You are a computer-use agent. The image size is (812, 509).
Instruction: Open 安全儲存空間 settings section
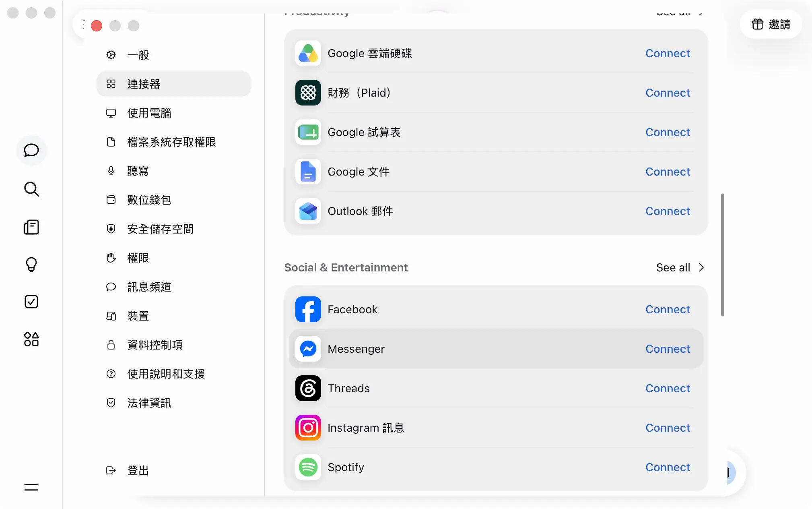(x=174, y=229)
